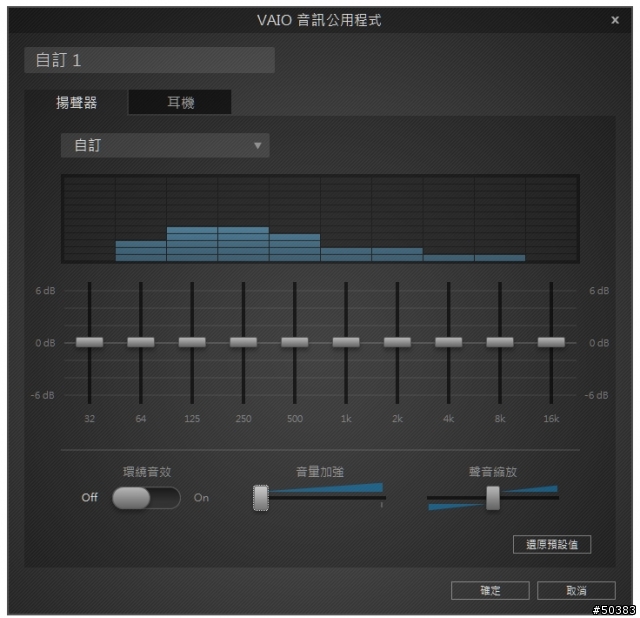
Task: Close the VAIO audio utility window
Action: [615, 20]
